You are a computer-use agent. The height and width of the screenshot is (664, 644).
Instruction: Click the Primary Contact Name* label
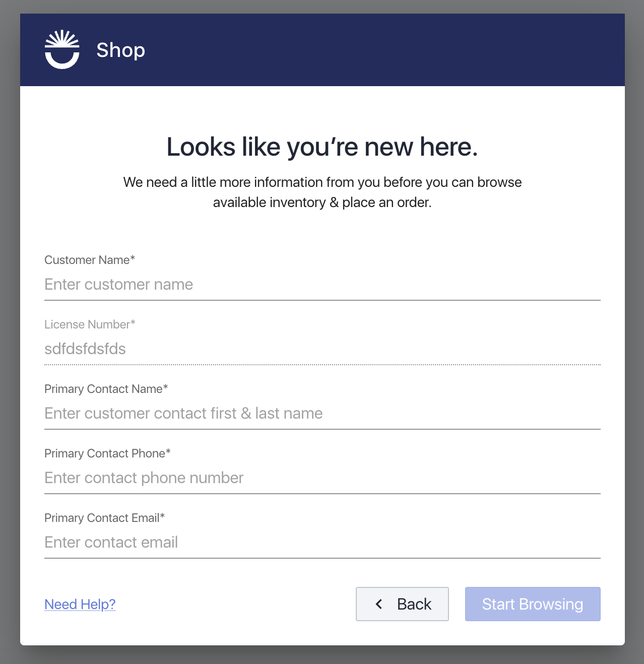coord(106,389)
